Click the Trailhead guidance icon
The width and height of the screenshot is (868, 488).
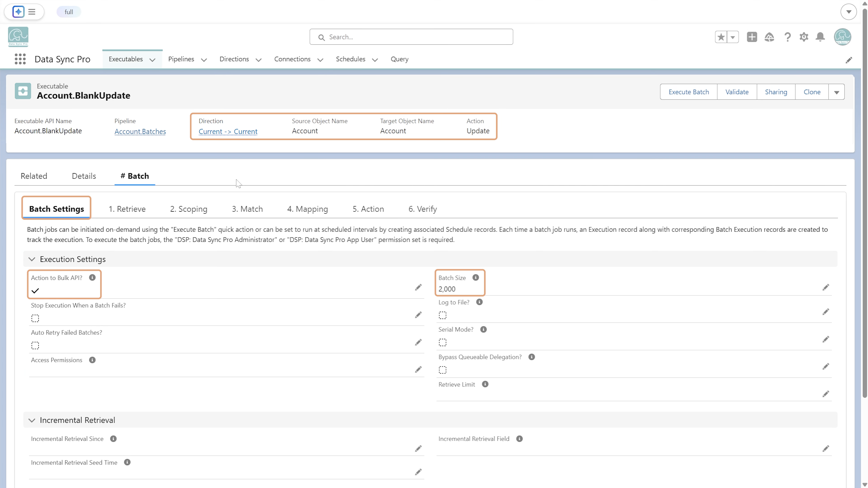pyautogui.click(x=769, y=37)
